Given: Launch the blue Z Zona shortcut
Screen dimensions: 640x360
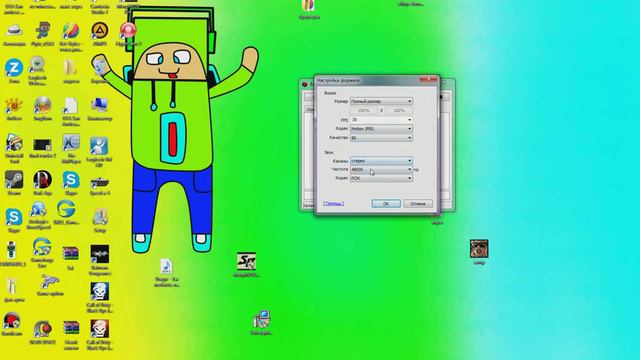Looking at the screenshot, I should tap(14, 68).
